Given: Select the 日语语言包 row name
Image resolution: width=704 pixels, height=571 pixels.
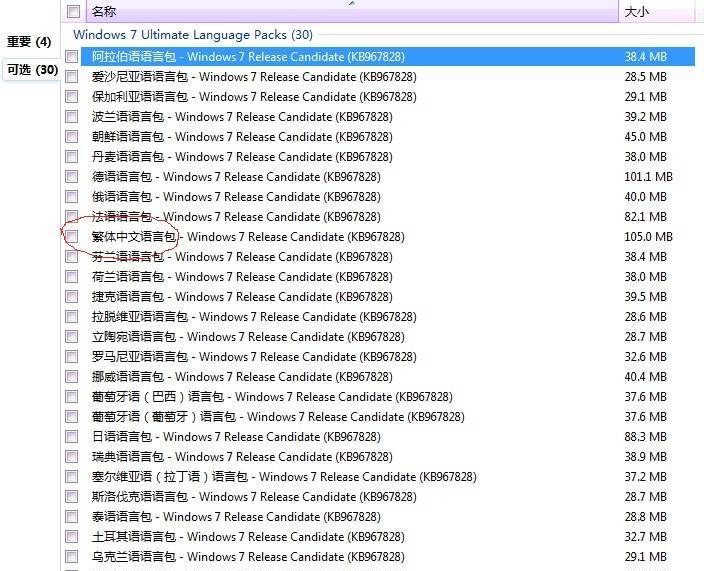Looking at the screenshot, I should [x=236, y=436].
